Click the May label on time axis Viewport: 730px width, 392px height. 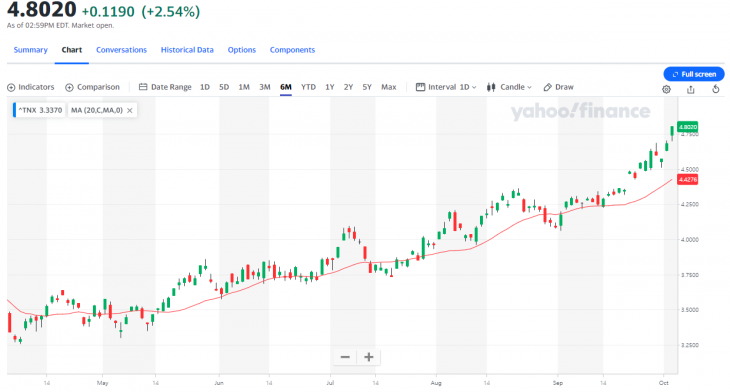click(102, 383)
